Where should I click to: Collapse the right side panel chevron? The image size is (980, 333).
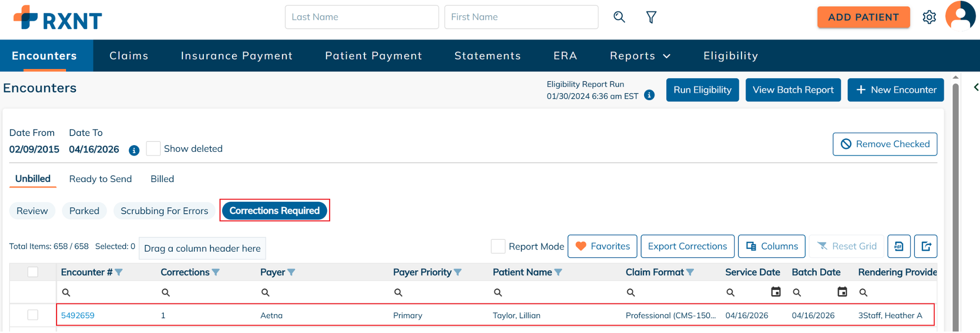pos(976,87)
